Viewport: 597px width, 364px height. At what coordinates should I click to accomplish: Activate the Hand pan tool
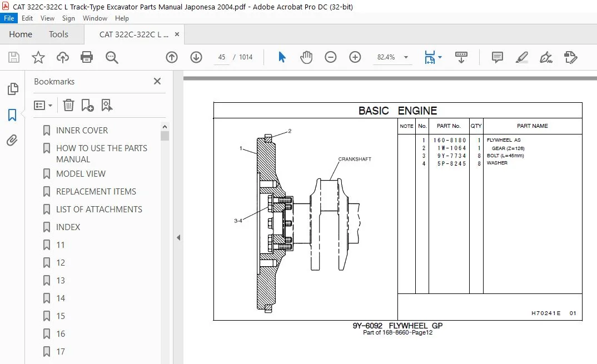click(x=306, y=57)
